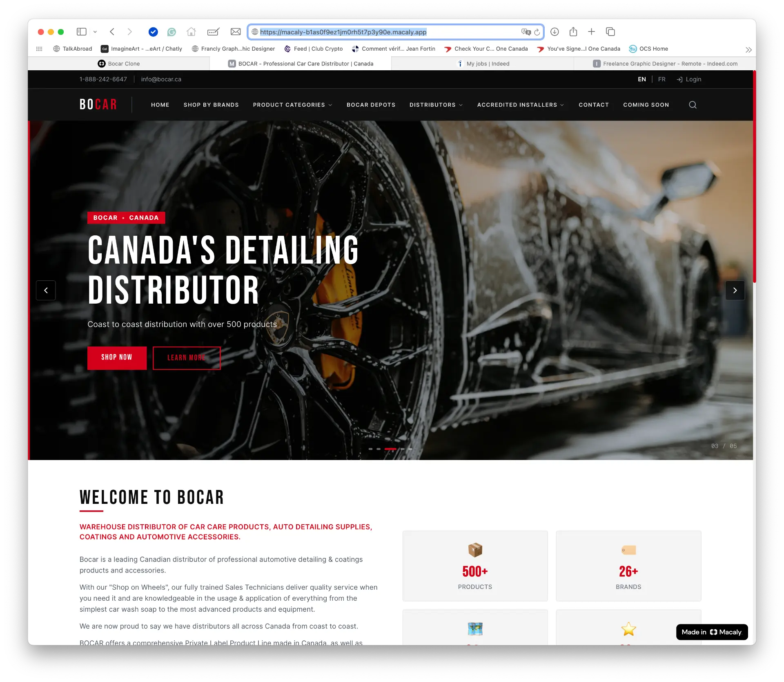Open the Comment vérif... Jean Fortin bookmark
784x682 pixels.
tap(394, 49)
